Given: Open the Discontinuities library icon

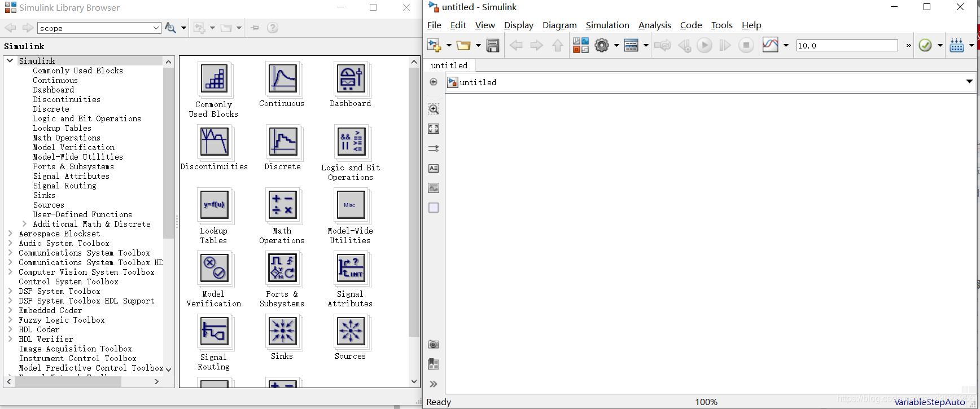Looking at the screenshot, I should (x=215, y=142).
